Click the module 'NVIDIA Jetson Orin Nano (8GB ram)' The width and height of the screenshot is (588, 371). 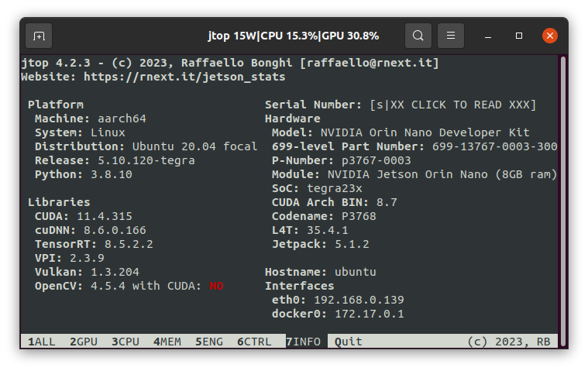(x=442, y=174)
